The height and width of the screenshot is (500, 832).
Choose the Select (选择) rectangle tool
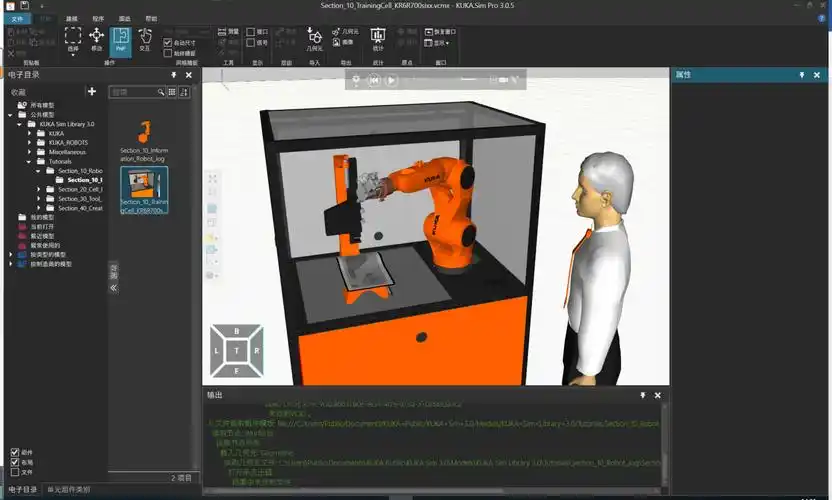72,39
